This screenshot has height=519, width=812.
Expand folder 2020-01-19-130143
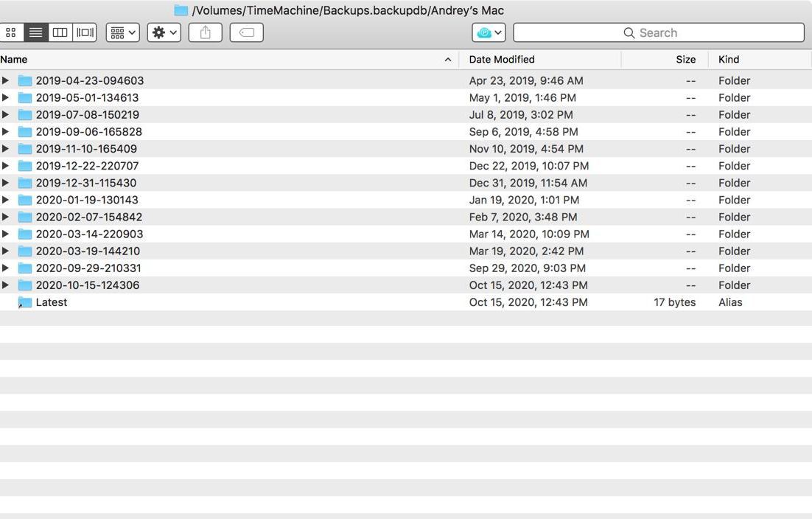(x=5, y=200)
